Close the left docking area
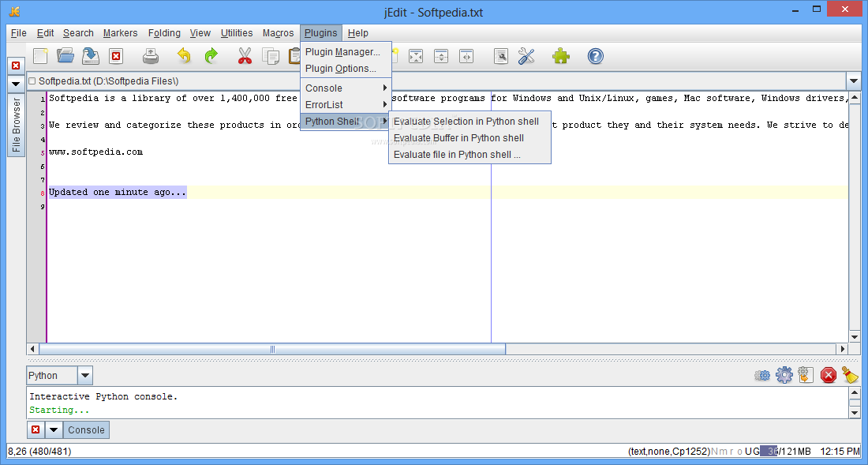 pyautogui.click(x=16, y=66)
